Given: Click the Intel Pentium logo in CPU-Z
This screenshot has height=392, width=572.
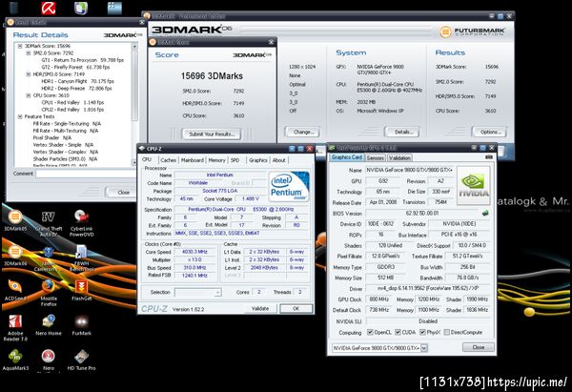Looking at the screenshot, I should [289, 186].
